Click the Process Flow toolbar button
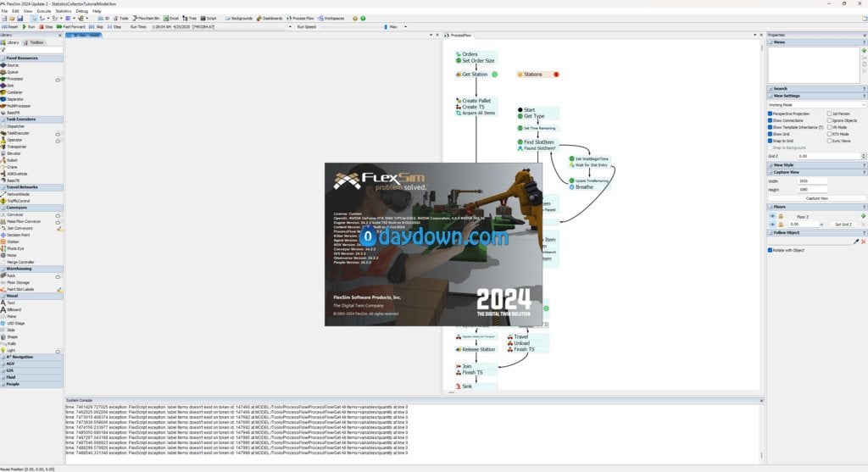The width and height of the screenshot is (868, 472). [x=300, y=19]
